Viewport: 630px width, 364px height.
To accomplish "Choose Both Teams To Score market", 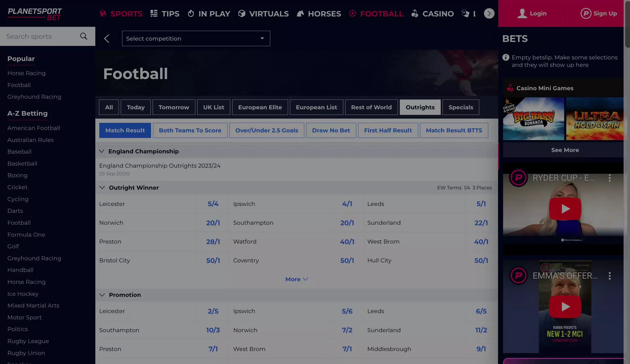I will pyautogui.click(x=190, y=130).
